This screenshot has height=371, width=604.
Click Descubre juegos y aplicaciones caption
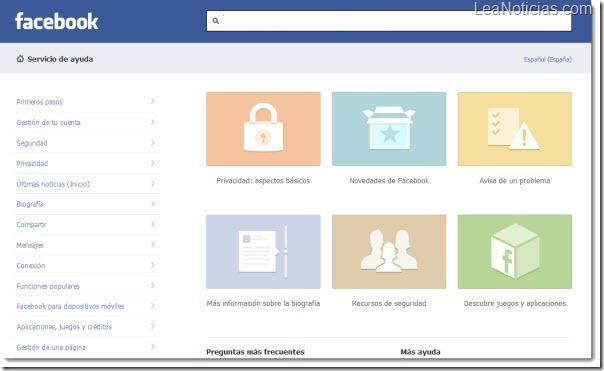(x=515, y=304)
